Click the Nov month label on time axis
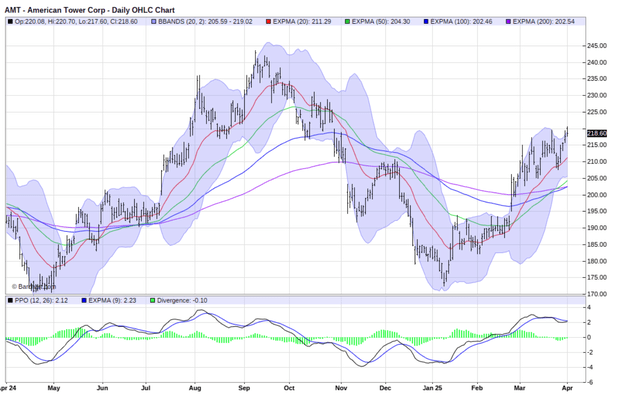The image size is (640, 413). (341, 388)
